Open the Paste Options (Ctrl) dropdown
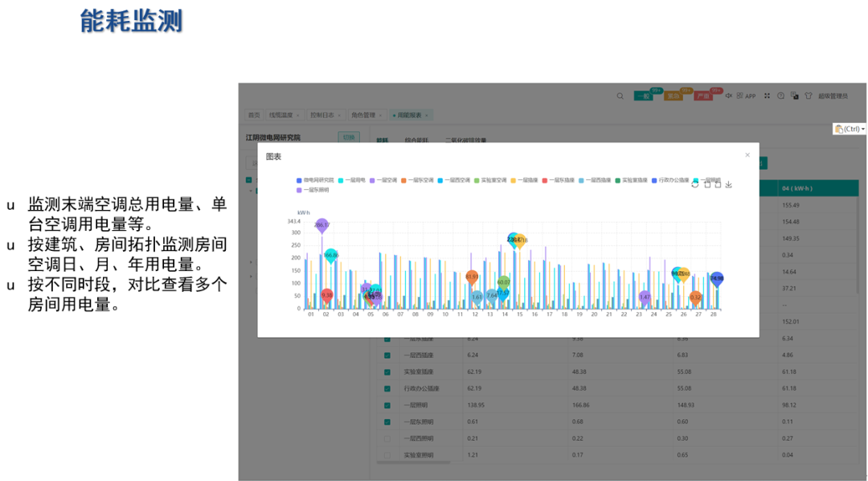The height and width of the screenshot is (481, 868). click(x=849, y=129)
